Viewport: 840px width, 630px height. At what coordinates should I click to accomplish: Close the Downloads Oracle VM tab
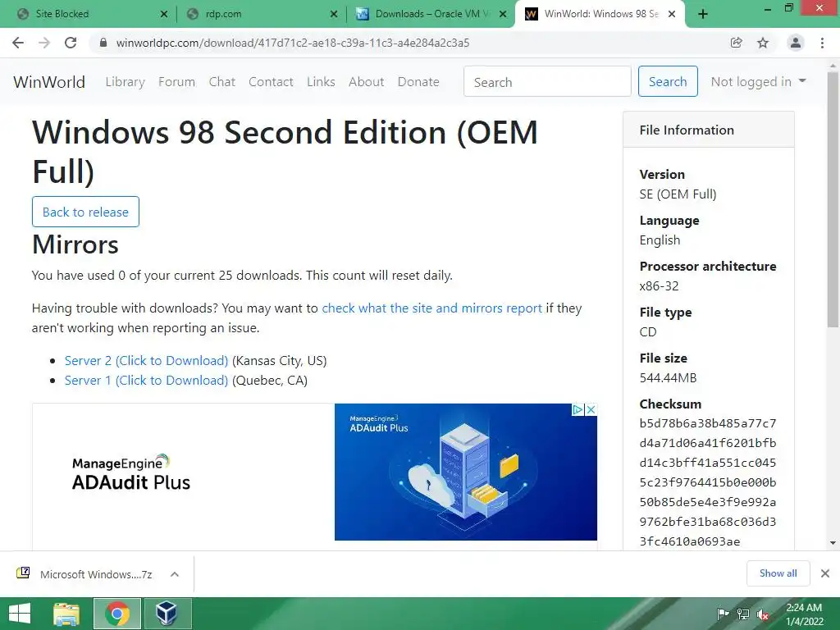(x=503, y=15)
